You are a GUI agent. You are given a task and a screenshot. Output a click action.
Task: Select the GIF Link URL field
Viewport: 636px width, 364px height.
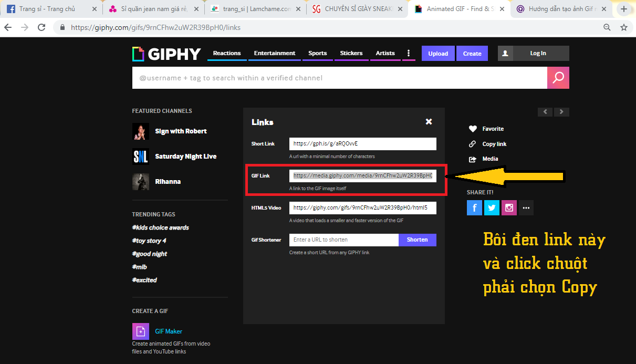pyautogui.click(x=362, y=176)
